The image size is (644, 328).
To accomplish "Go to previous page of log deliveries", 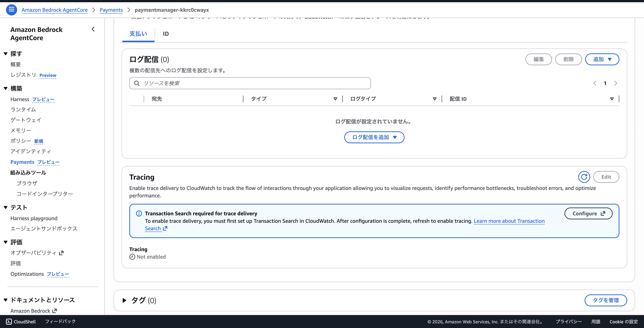I will [595, 83].
